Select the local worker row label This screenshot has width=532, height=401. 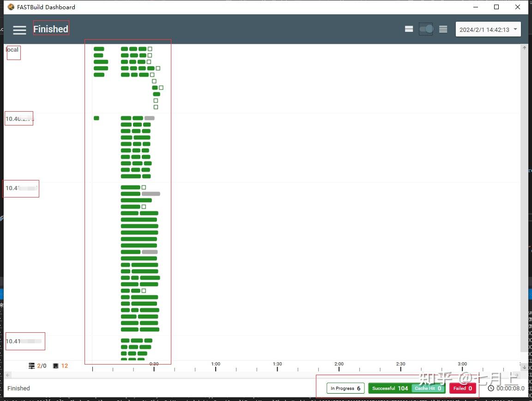[x=12, y=50]
